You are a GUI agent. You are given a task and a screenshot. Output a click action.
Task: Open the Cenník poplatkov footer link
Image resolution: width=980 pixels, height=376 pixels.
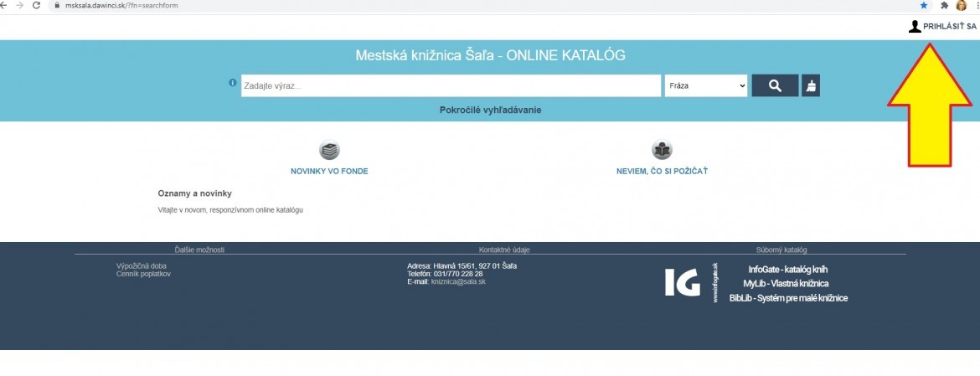coord(143,274)
